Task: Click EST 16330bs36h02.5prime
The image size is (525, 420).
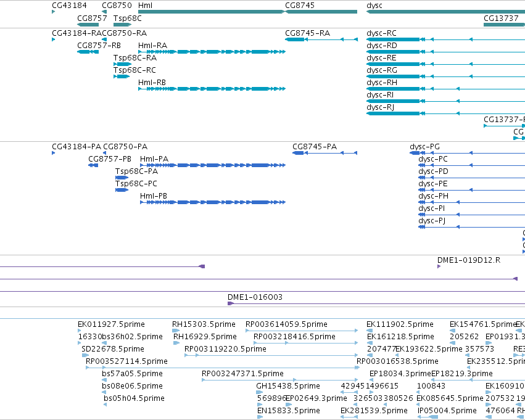Action: 120,337
